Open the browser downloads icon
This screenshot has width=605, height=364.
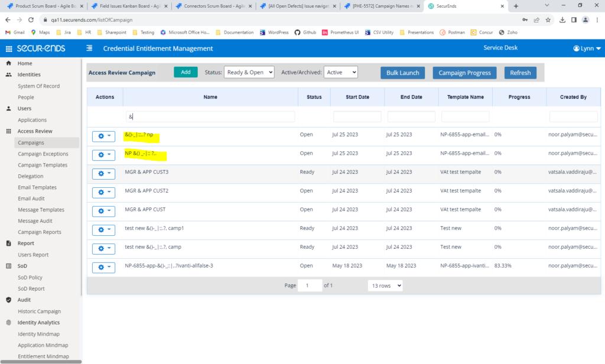pos(562,19)
